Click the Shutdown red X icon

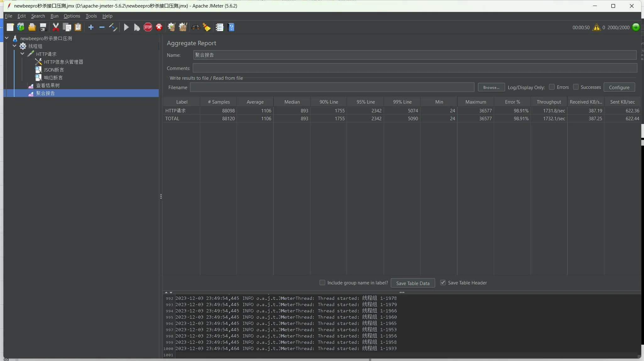(x=159, y=27)
